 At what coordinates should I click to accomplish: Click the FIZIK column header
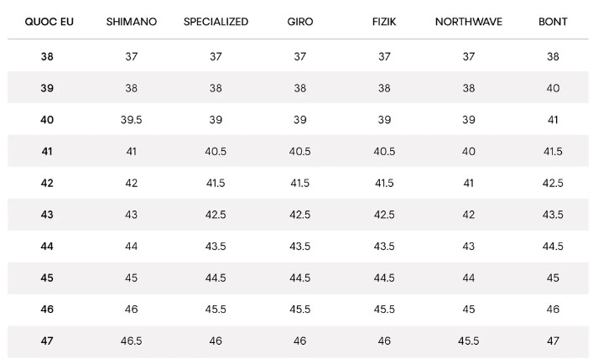(x=384, y=22)
